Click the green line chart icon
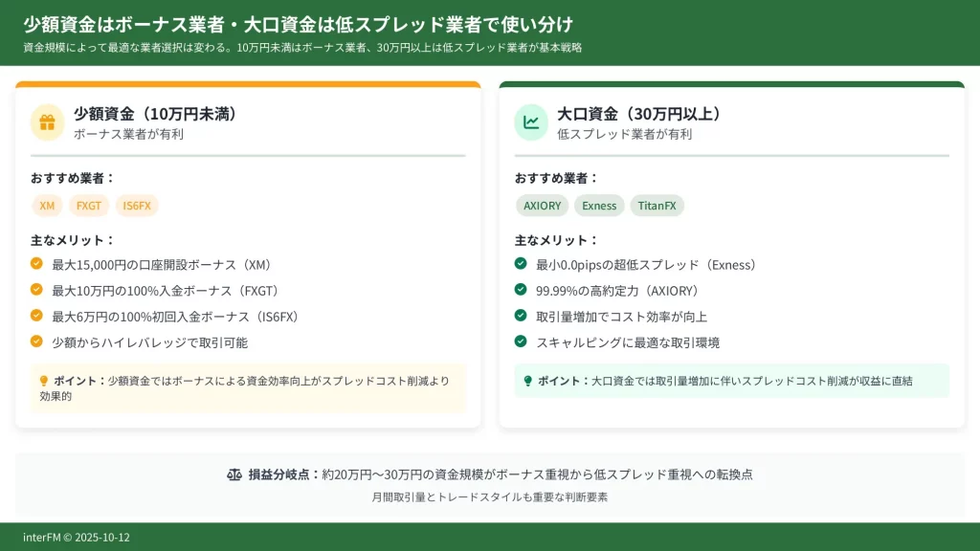980x551 pixels. click(x=531, y=122)
